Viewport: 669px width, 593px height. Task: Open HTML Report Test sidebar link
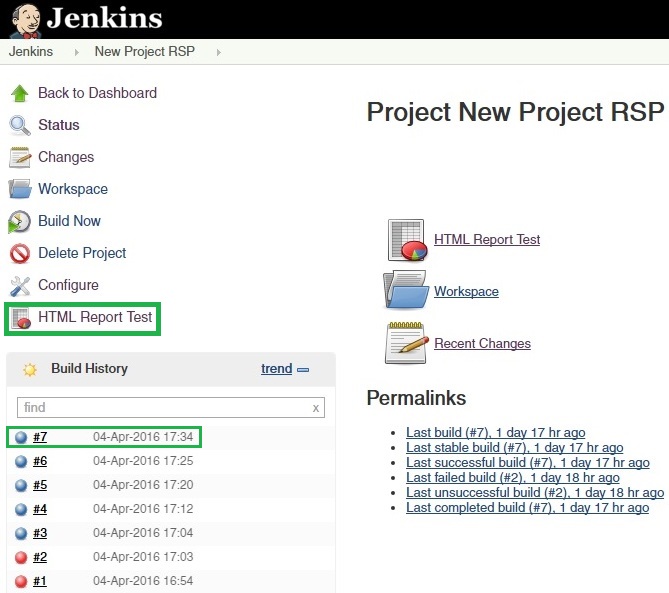(95, 317)
